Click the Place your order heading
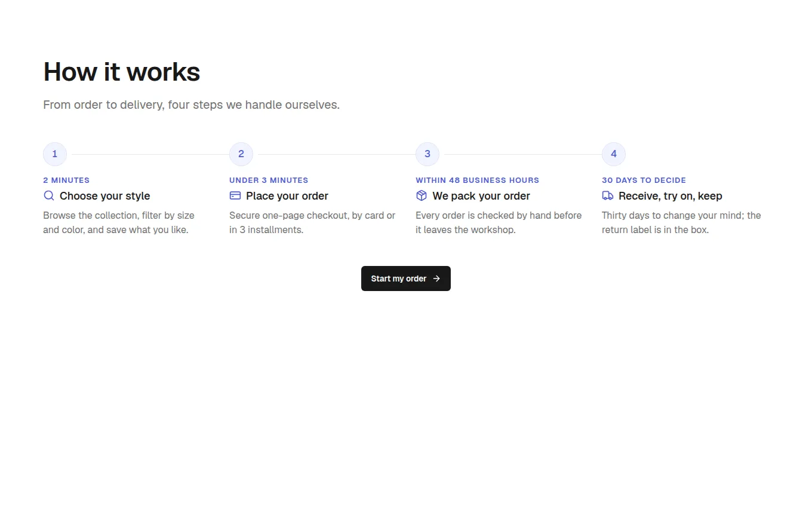Image resolution: width=812 pixels, height=508 pixels. pos(287,196)
